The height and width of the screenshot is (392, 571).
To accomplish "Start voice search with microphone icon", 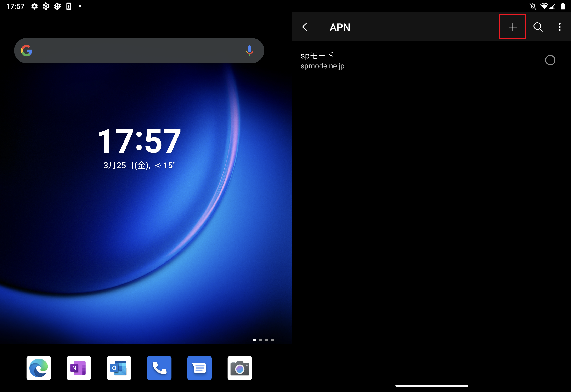I will click(249, 51).
